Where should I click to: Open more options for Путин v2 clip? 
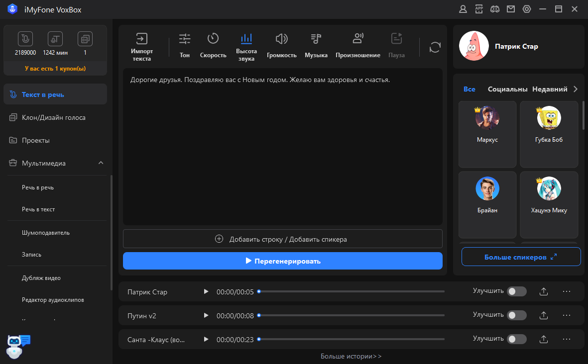pos(566,315)
